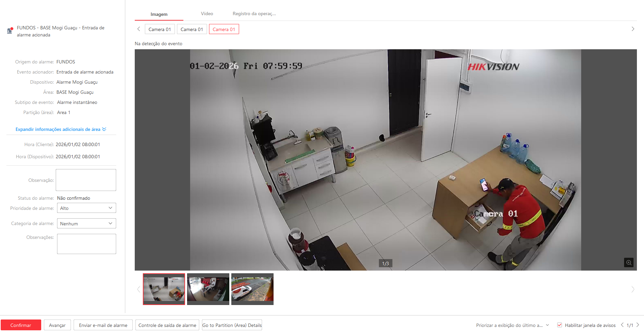This screenshot has height=333, width=644.
Task: Open the Categoria de alarme dropdown
Action: click(x=86, y=223)
